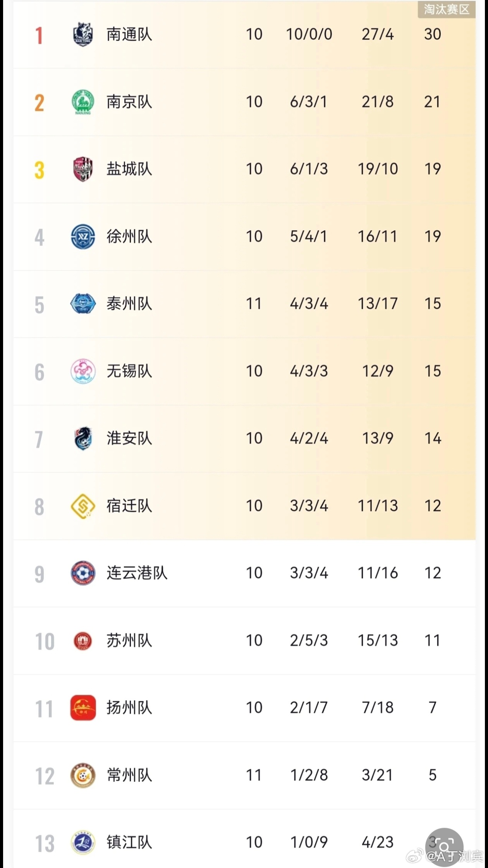Click the 无锡队 pink circular logo
The height and width of the screenshot is (868, 488).
coord(83,371)
